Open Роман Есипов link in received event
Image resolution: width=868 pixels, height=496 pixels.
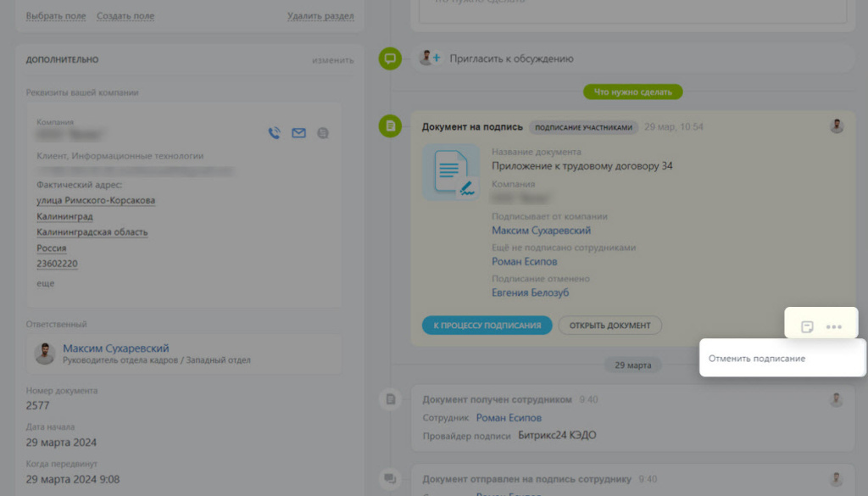coord(509,417)
